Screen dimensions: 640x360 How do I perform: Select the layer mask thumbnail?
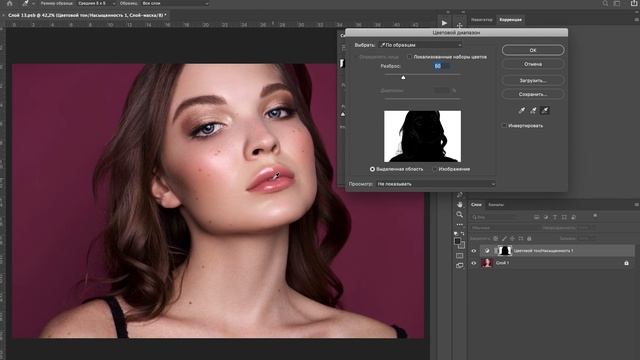pyautogui.click(x=505, y=251)
